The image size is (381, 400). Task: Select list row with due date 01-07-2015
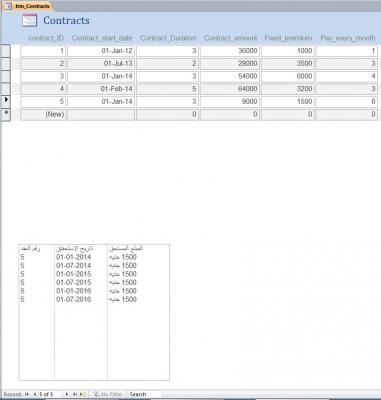pyautogui.click(x=94, y=282)
